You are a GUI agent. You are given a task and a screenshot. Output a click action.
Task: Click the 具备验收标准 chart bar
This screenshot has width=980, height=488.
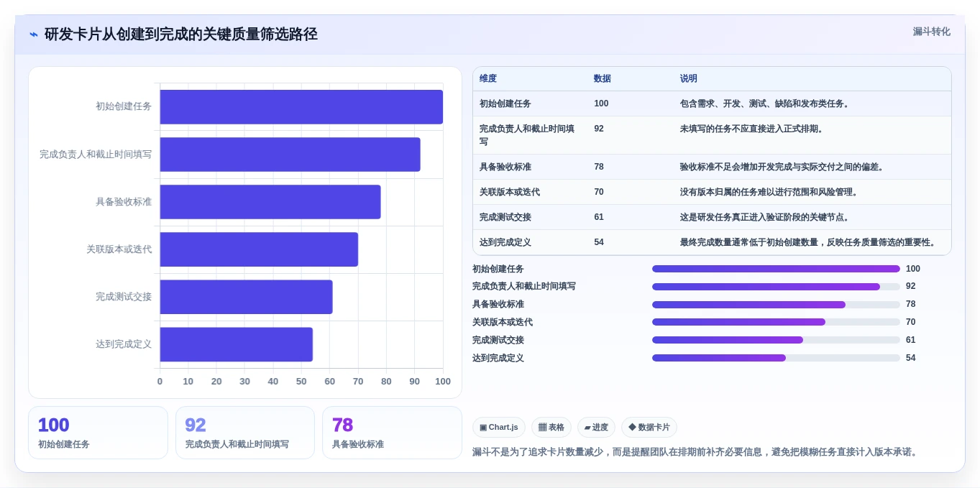click(x=270, y=202)
